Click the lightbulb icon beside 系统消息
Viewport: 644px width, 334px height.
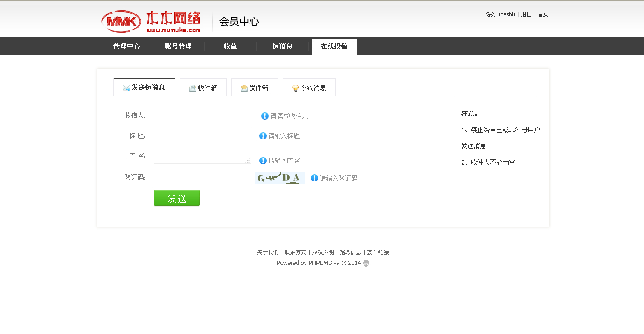[296, 88]
